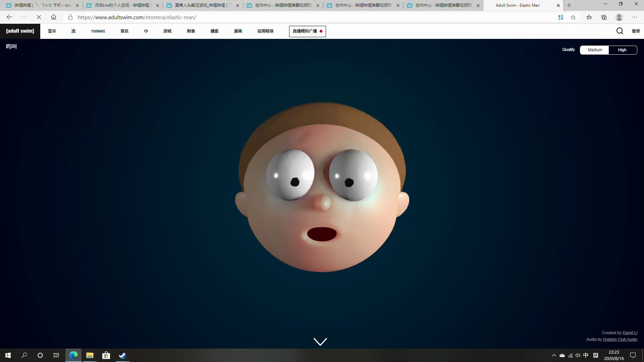Go to the browser home page icon
644x362 pixels.
[x=54, y=17]
